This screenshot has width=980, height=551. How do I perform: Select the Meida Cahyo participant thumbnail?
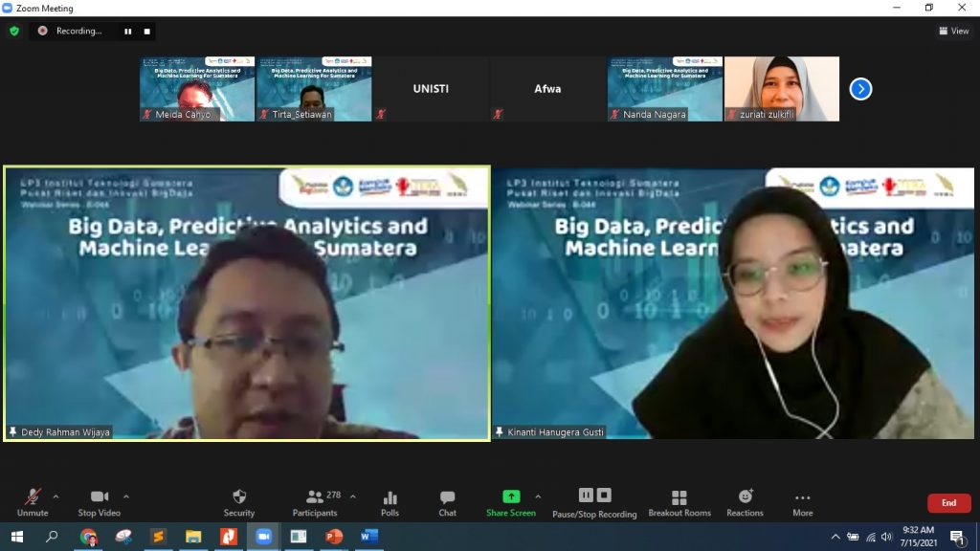click(x=197, y=89)
